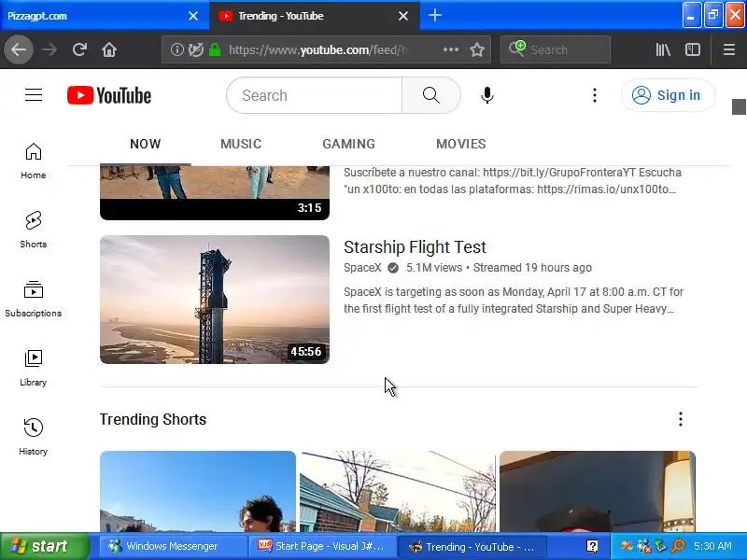747x560 pixels.
Task: Open the third Trending Shorts thumbnail with lamp
Action: click(x=598, y=492)
